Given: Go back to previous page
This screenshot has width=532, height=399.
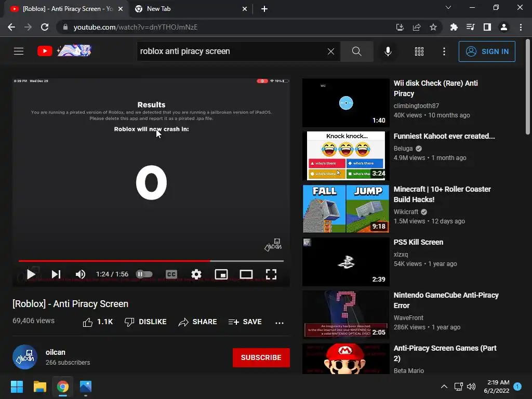Looking at the screenshot, I should [11, 27].
